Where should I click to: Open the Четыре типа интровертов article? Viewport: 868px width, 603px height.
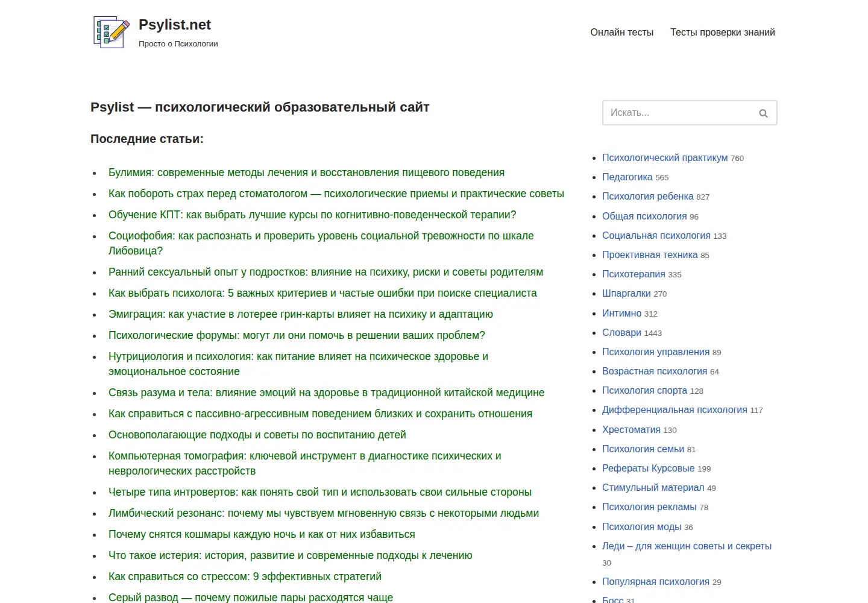pyautogui.click(x=320, y=492)
